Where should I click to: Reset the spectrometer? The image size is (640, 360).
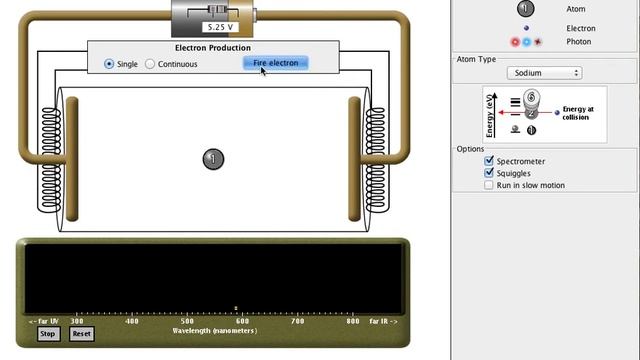(82, 333)
